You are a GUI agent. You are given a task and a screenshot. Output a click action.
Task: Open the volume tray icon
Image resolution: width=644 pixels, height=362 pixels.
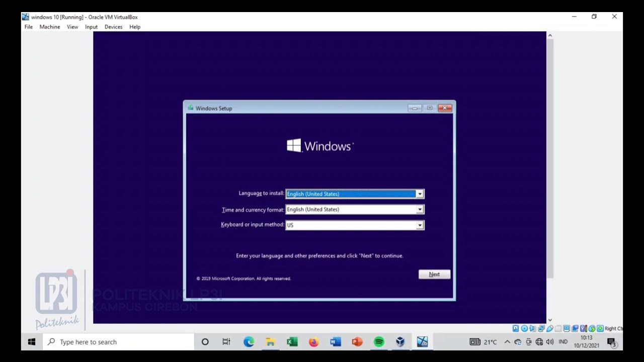pyautogui.click(x=550, y=342)
